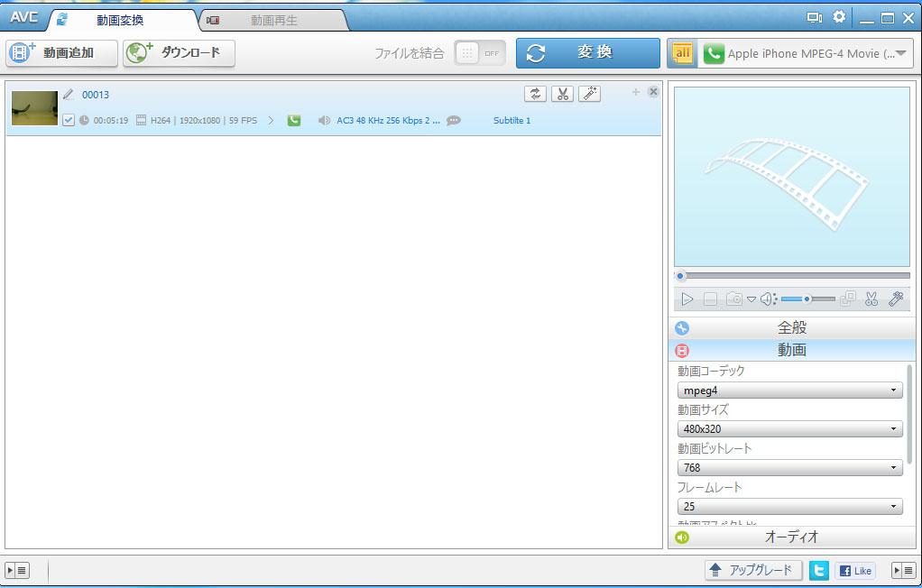Click the plus icon on file row

[636, 92]
